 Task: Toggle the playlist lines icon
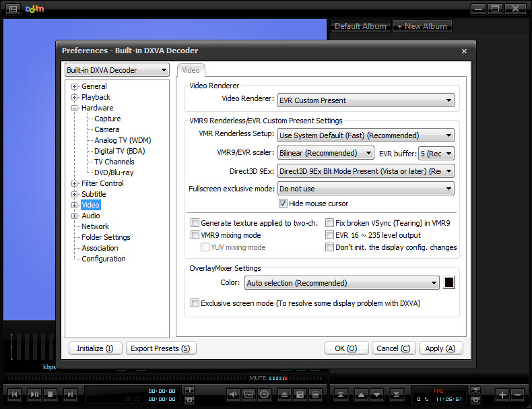pyautogui.click(x=316, y=394)
